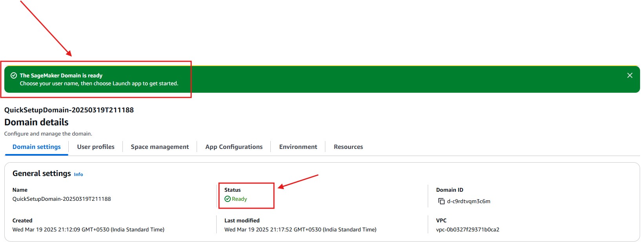Click the Last modified timestamp value

300,230
